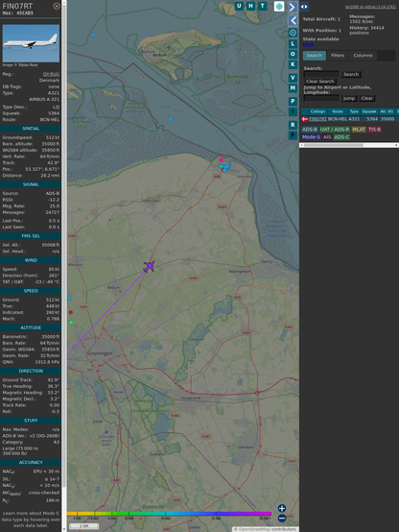Toggle multiselect with the M button
The image size is (399, 532).
click(x=293, y=88)
